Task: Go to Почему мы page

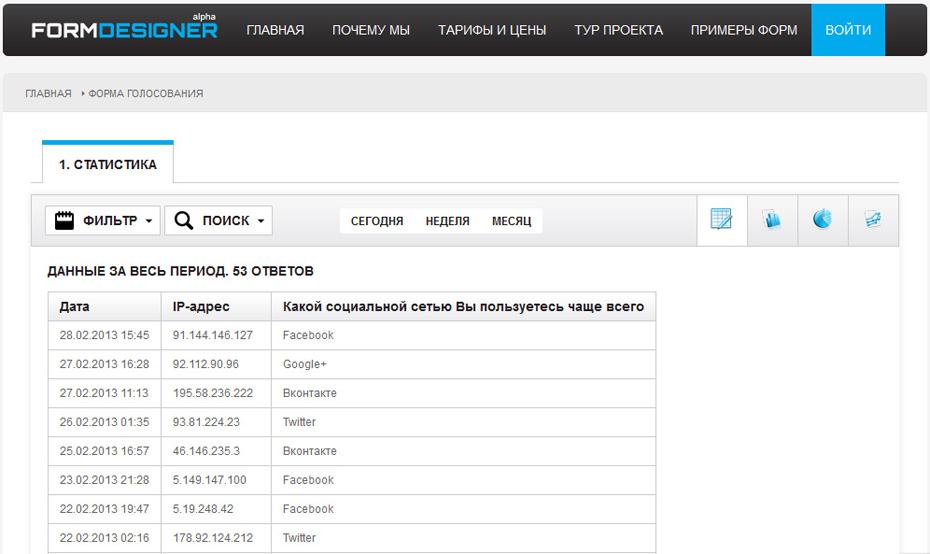Action: pos(371,30)
